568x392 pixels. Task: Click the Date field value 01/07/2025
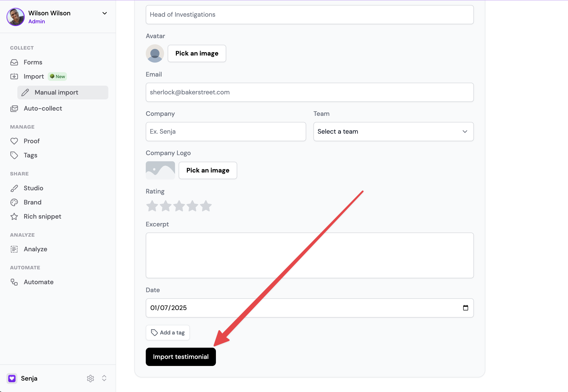point(169,308)
